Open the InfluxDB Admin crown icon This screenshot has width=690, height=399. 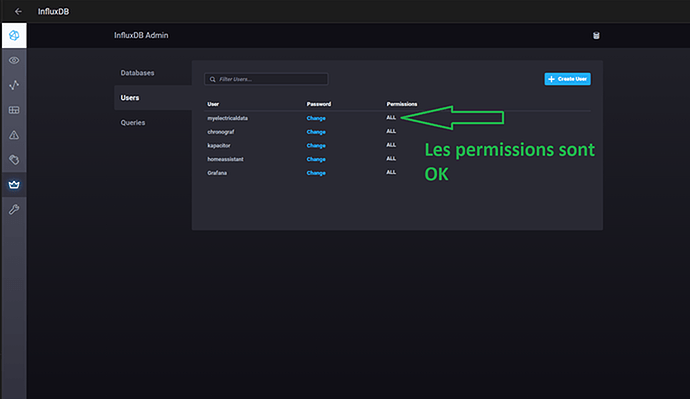[x=14, y=184]
